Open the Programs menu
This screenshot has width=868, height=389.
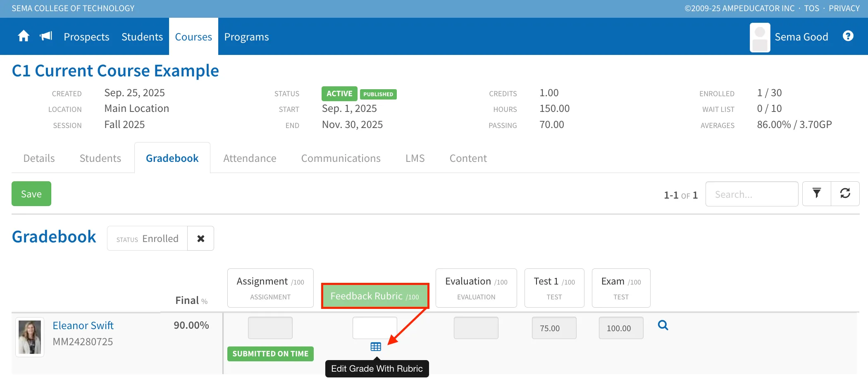click(x=246, y=37)
